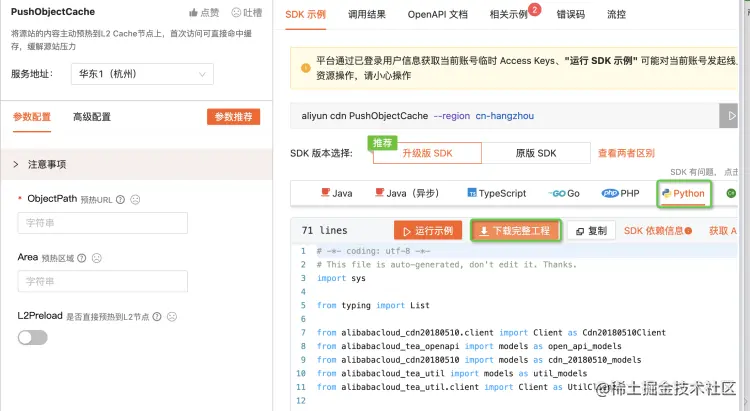
Task: Click the run arrow beside aliyun CLI command
Action: pyautogui.click(x=730, y=116)
